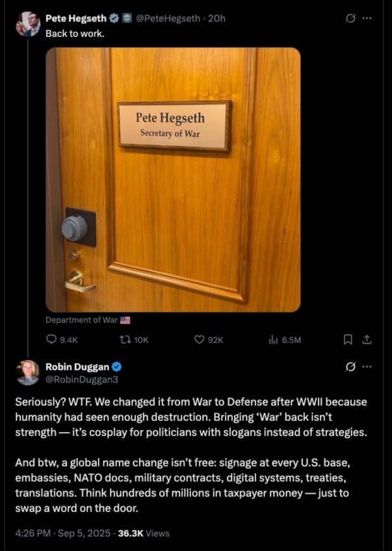Viewport: 392px width, 551px height.
Task: View analytics showing 6.5M views
Action: [285, 340]
